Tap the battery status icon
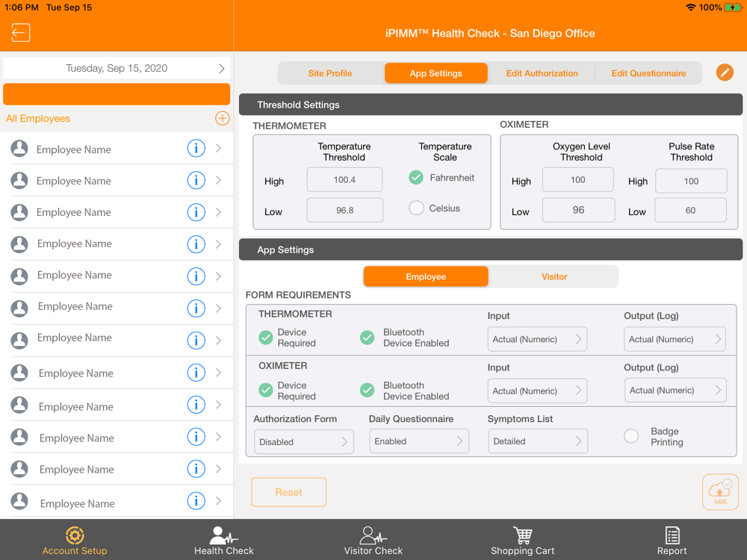Image resolution: width=747 pixels, height=560 pixels. tap(732, 7)
